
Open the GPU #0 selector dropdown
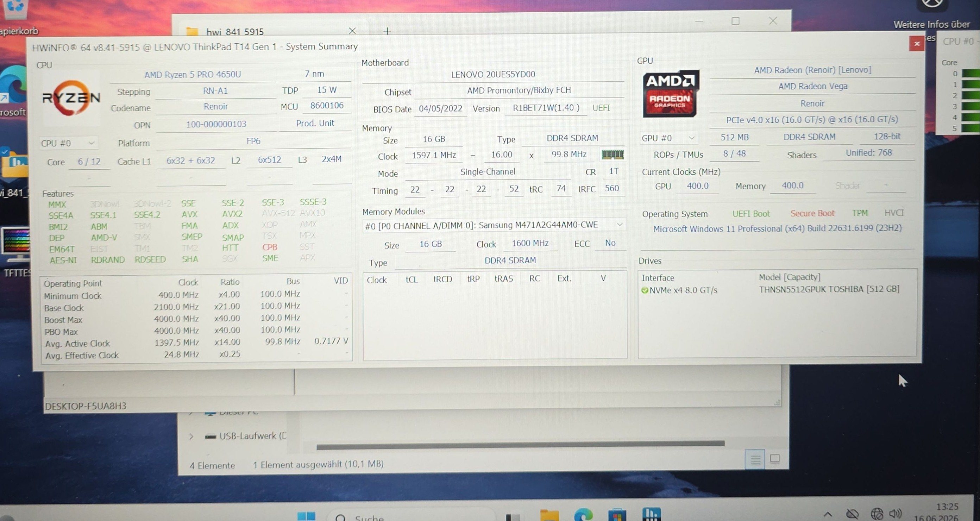[x=669, y=138]
